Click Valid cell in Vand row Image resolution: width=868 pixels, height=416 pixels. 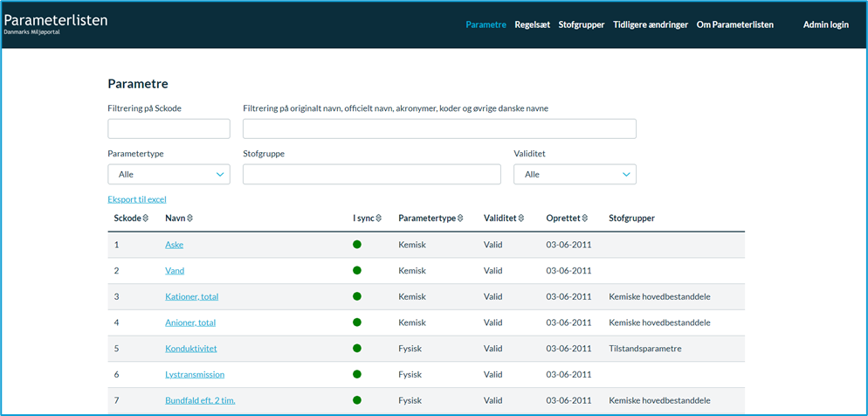click(x=493, y=271)
